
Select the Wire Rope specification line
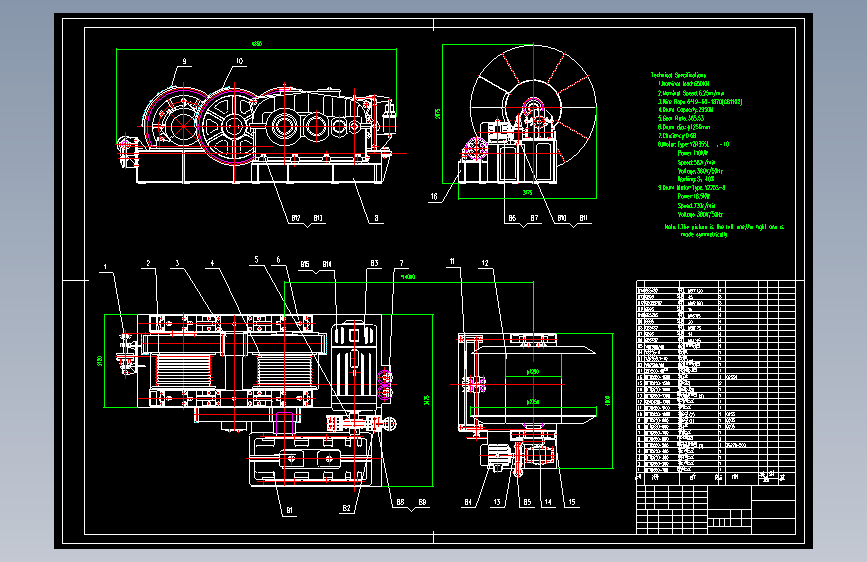coord(699,102)
